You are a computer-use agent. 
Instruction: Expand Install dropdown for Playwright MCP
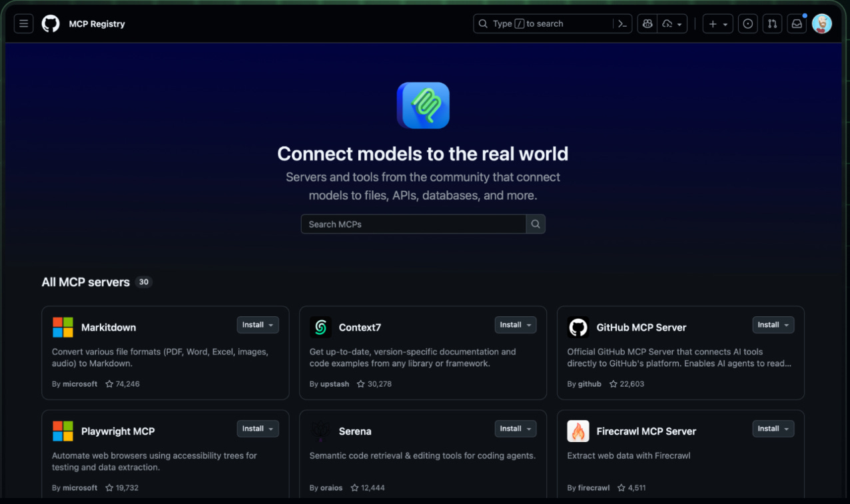click(x=258, y=429)
